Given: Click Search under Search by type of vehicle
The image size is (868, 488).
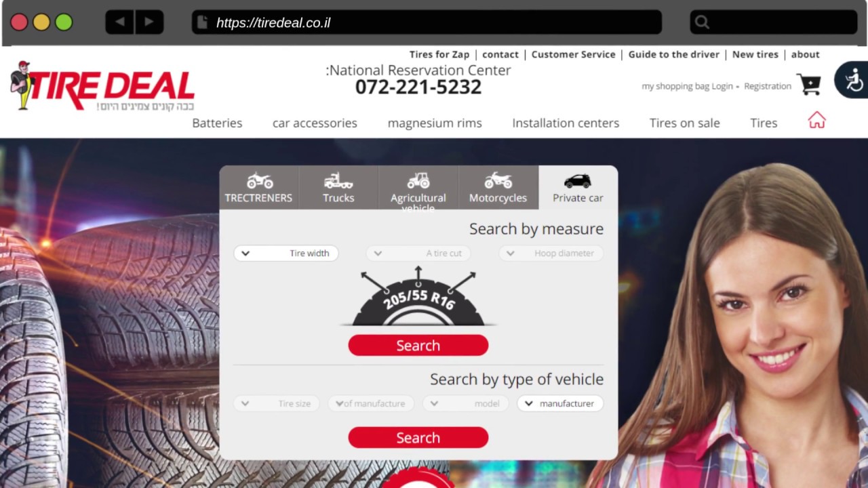Looking at the screenshot, I should [x=418, y=437].
